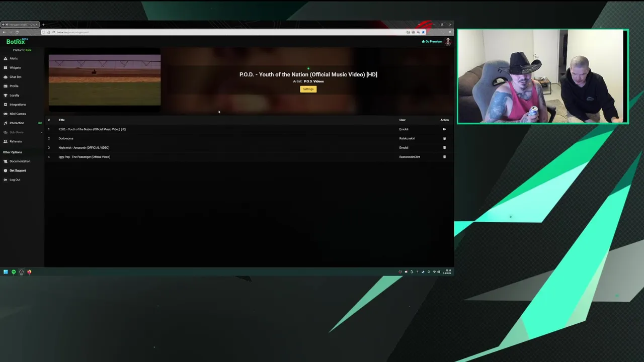This screenshot has height=362, width=644.
Task: Log out via the sidebar
Action: click(15, 179)
